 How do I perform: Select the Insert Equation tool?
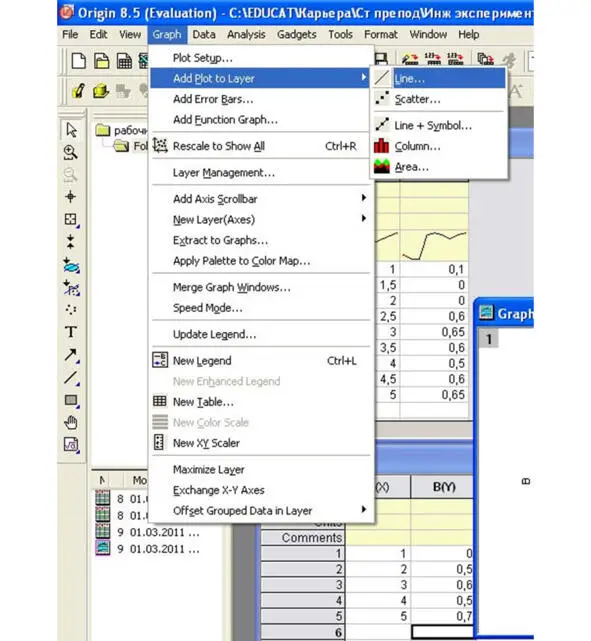pos(71,445)
